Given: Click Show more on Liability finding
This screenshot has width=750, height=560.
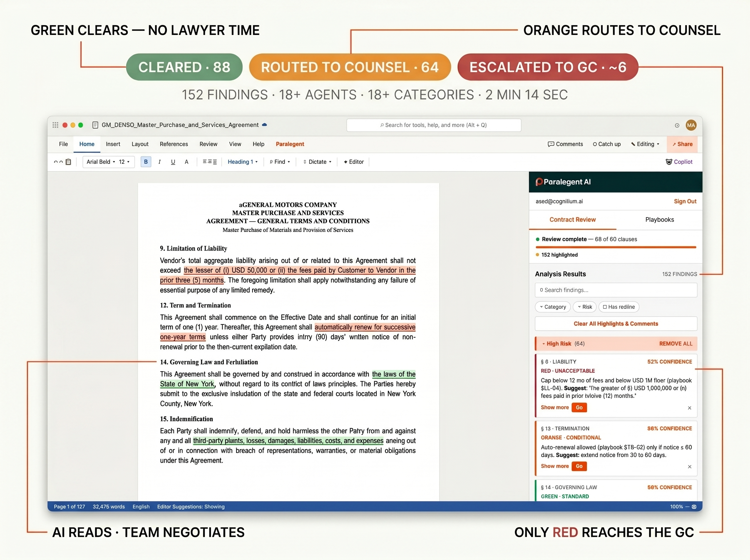Looking at the screenshot, I should pyautogui.click(x=554, y=407).
